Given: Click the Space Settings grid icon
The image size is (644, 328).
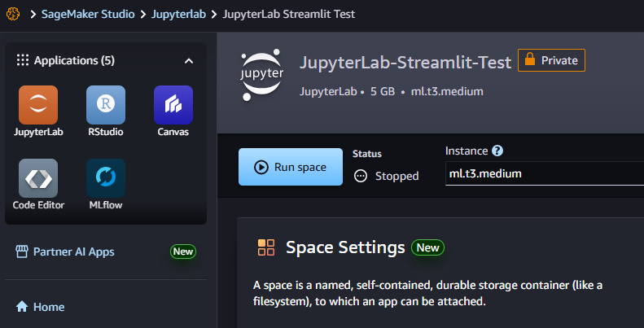Looking at the screenshot, I should (266, 247).
